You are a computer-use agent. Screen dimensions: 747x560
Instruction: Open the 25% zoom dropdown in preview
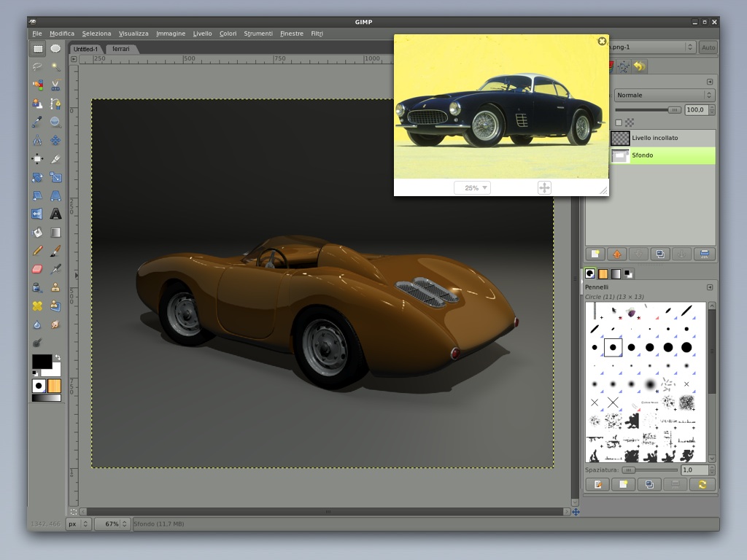click(x=472, y=188)
